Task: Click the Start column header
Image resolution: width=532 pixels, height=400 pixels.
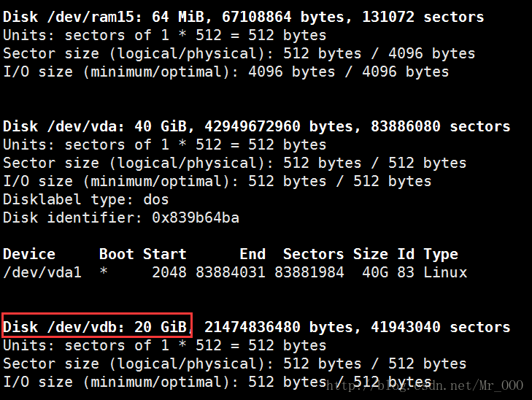Action: tap(164, 254)
